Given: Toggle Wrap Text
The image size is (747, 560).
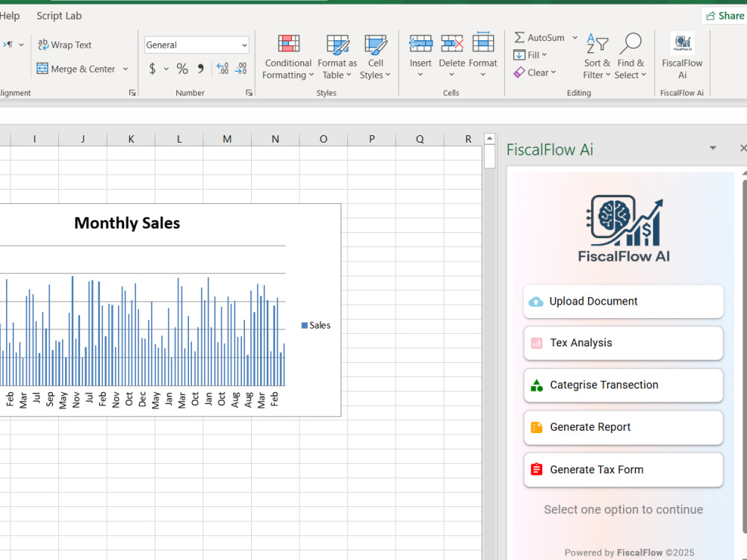Looking at the screenshot, I should pos(65,45).
